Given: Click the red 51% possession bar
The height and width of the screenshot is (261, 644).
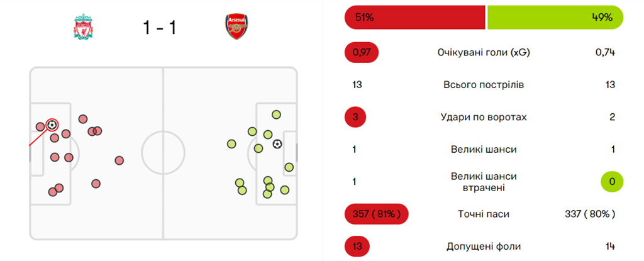Looking at the screenshot, I should tap(415, 18).
